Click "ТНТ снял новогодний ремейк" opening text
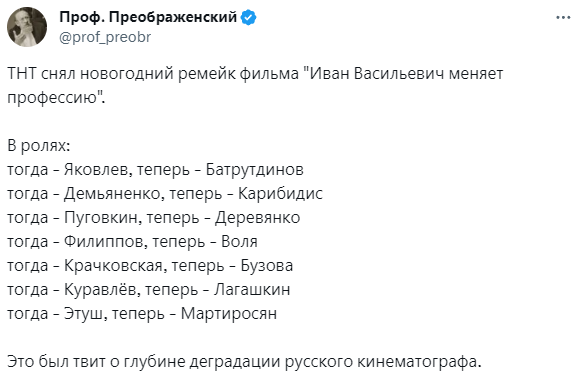This screenshot has height=378, width=578. point(121,74)
